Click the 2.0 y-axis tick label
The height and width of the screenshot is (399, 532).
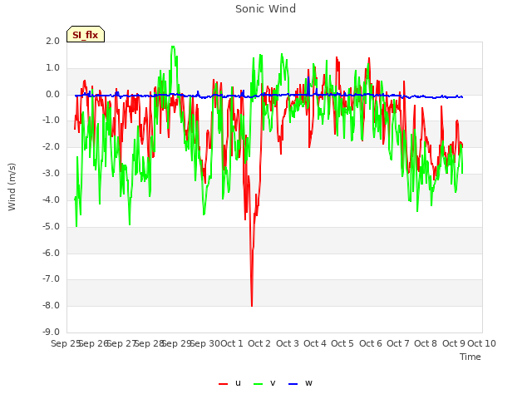tap(52, 41)
